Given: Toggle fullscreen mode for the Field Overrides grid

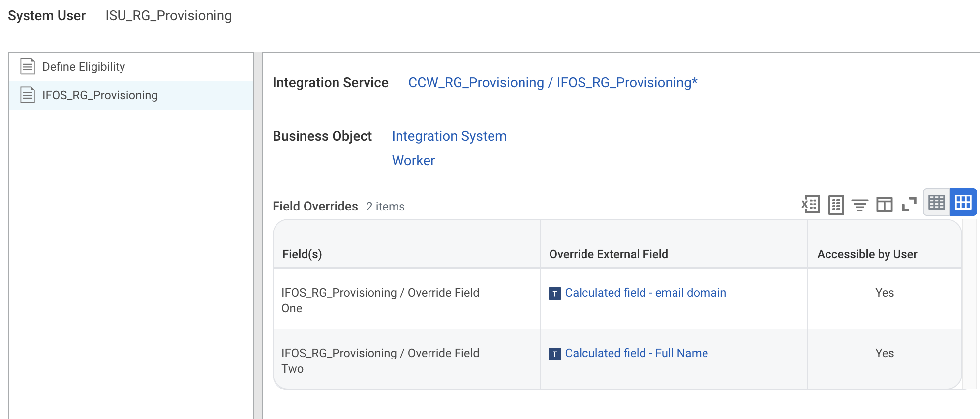Looking at the screenshot, I should click(909, 205).
